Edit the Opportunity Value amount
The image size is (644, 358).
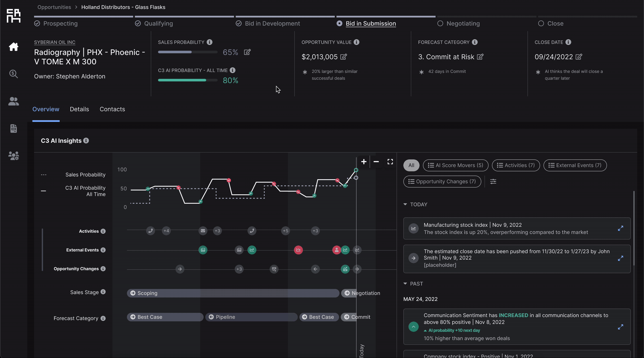point(344,57)
